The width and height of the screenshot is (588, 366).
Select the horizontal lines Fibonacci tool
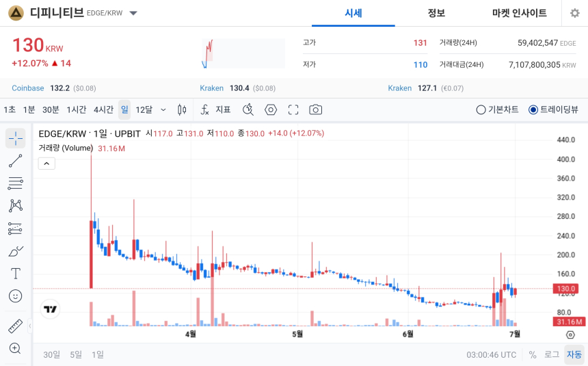tap(15, 183)
